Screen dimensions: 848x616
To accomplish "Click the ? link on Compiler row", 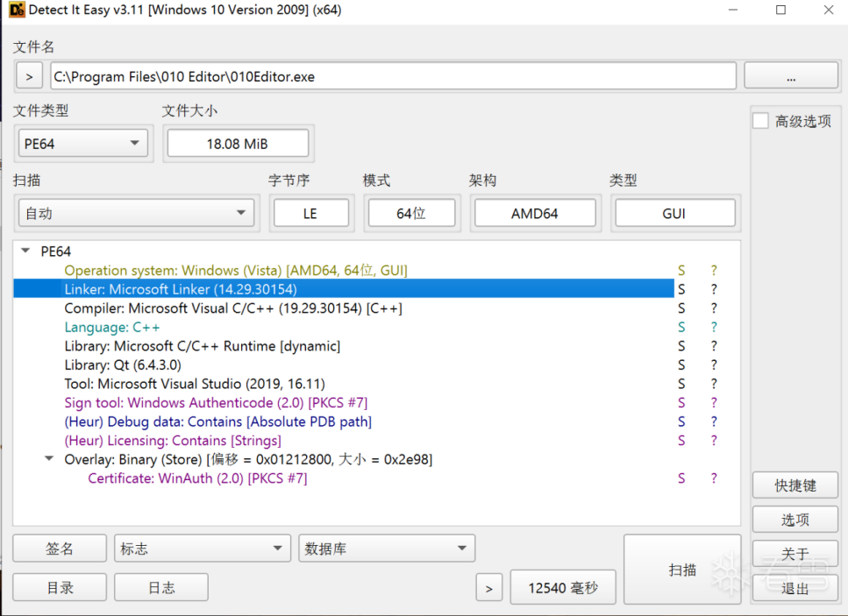I will pyautogui.click(x=714, y=308).
